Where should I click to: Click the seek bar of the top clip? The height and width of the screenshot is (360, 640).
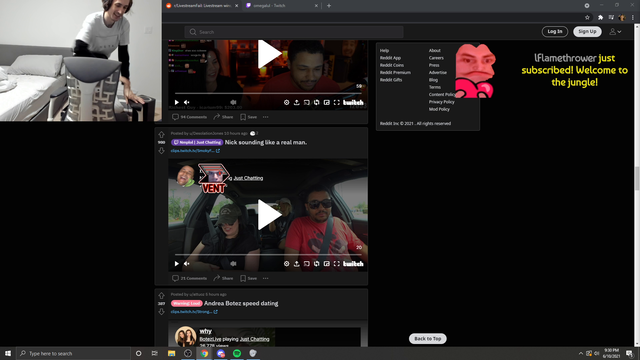(x=268, y=93)
